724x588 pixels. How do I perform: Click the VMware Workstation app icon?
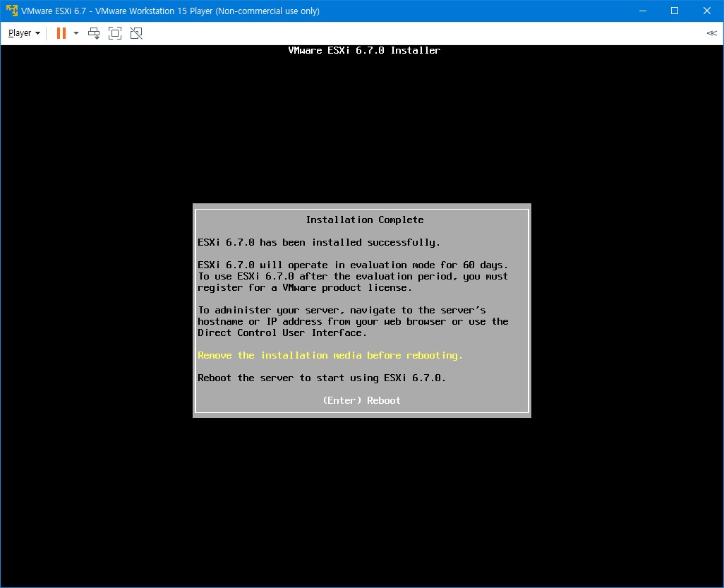coord(11,11)
